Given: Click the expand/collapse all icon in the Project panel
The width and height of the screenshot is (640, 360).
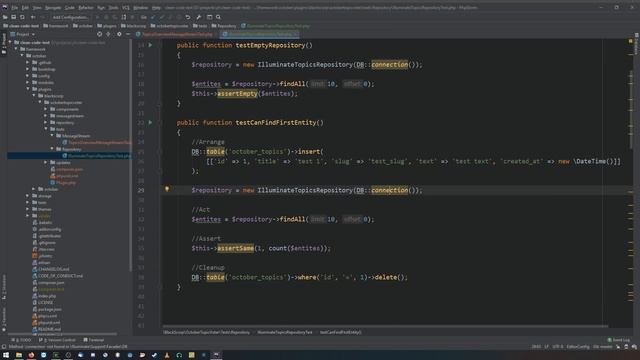Looking at the screenshot, I should 109,34.
